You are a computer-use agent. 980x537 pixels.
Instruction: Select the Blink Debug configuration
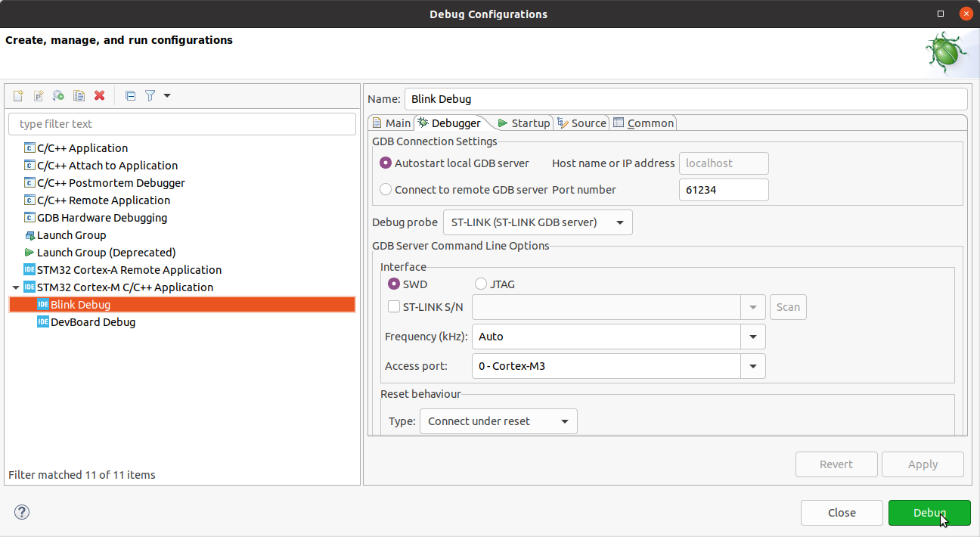182,305
